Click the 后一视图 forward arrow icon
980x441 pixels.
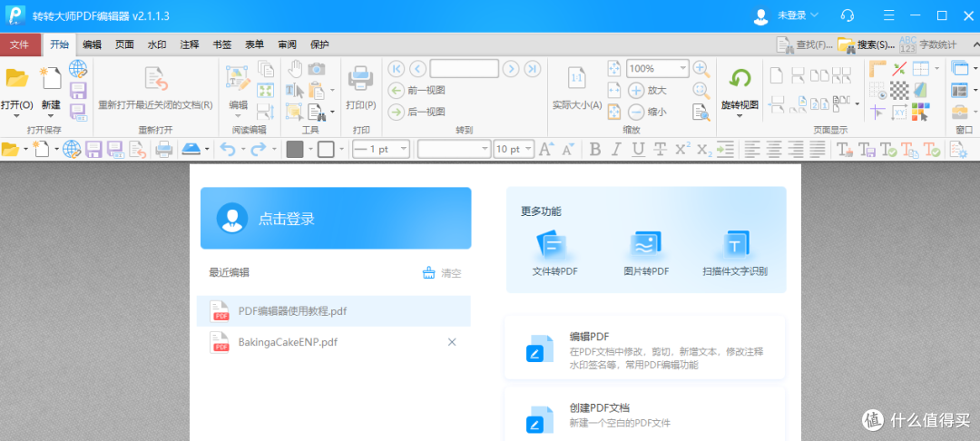397,113
